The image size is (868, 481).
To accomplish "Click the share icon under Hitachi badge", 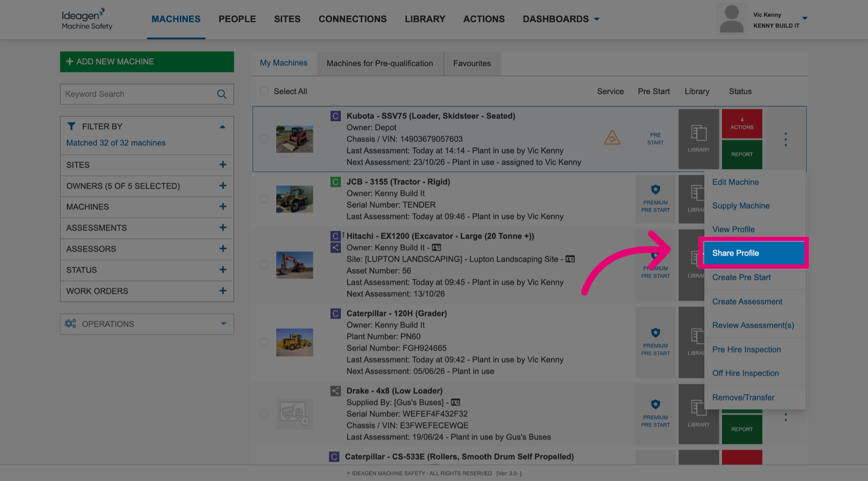I will [335, 247].
